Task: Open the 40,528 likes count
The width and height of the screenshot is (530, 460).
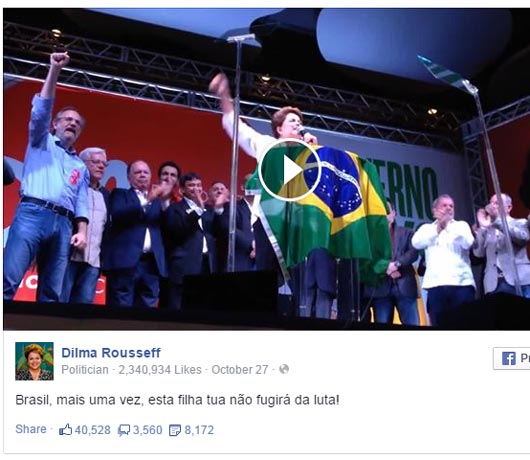Action: pyautogui.click(x=92, y=430)
